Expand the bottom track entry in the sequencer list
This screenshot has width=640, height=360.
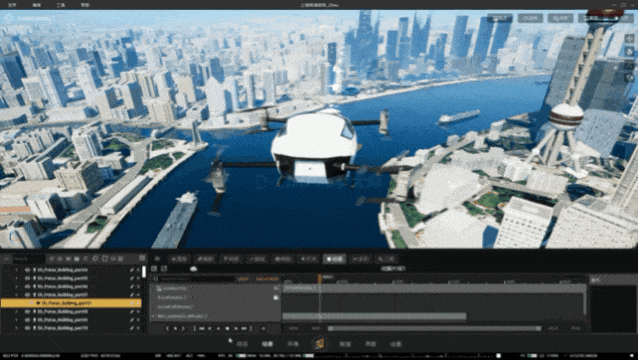click(154, 316)
